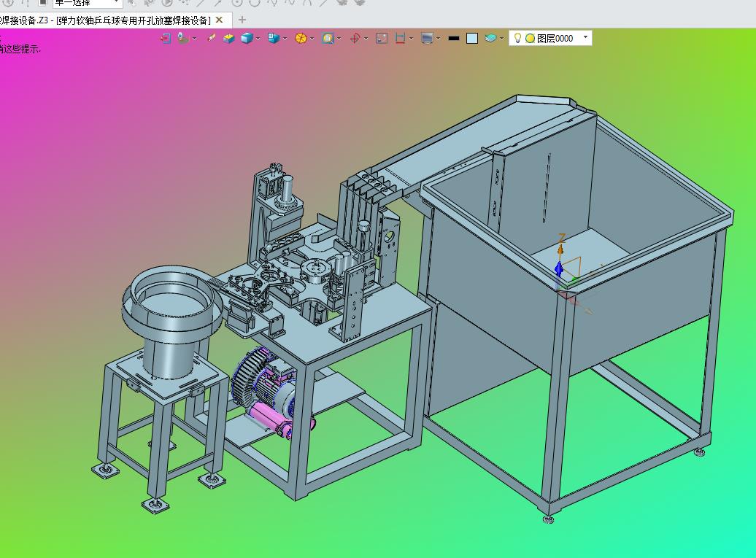Click the lamp display-mode icon
The height and width of the screenshot is (558, 756).
pyautogui.click(x=182, y=39)
